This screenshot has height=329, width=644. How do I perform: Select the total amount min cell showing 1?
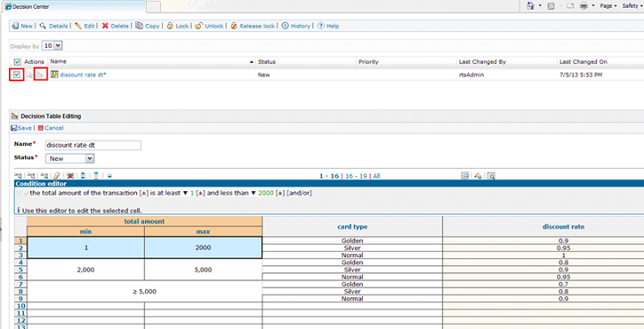[86, 248]
